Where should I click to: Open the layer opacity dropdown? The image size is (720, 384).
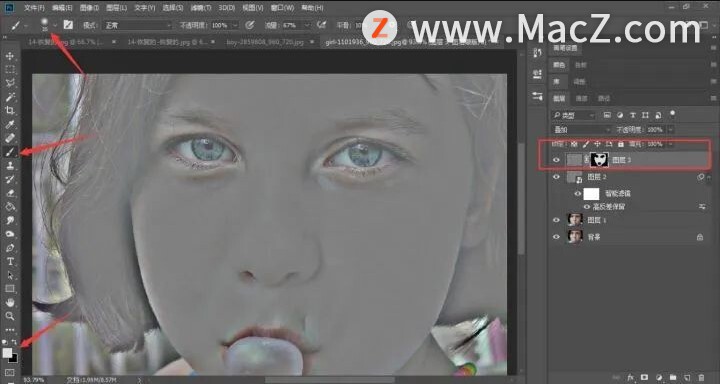coord(670,130)
